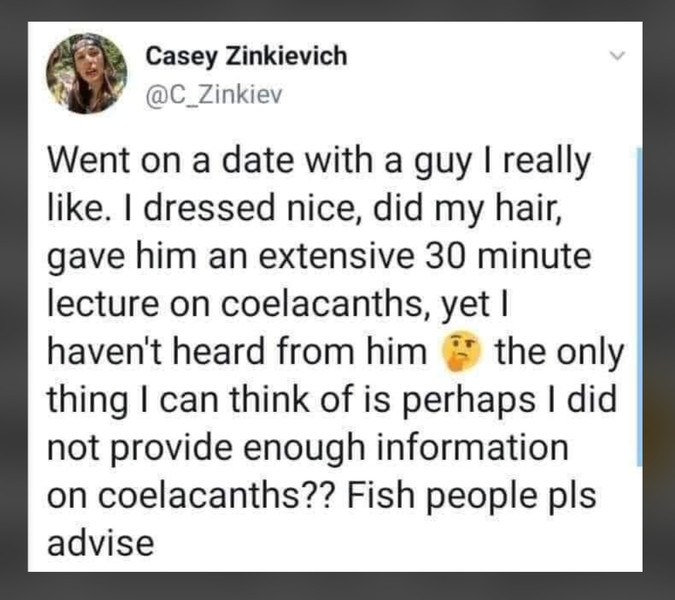Click the blue scrollbar at right edge

pos(639,300)
